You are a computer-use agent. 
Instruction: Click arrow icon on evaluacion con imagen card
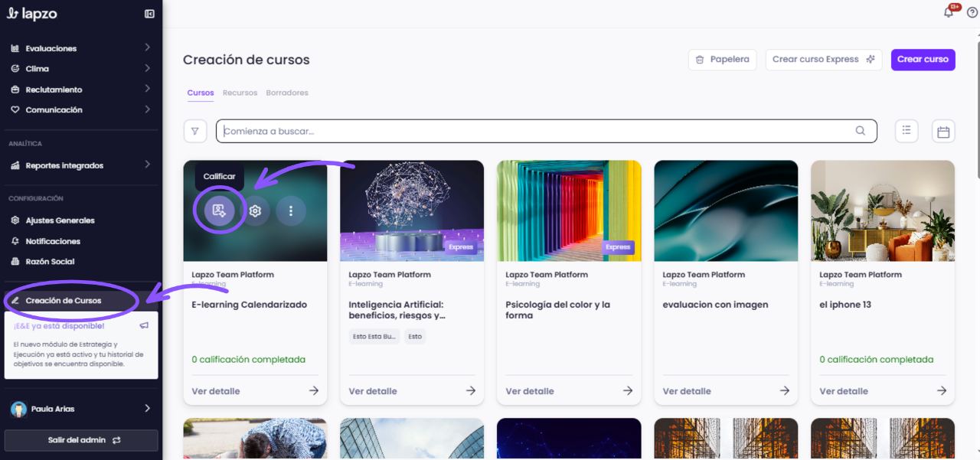(785, 391)
